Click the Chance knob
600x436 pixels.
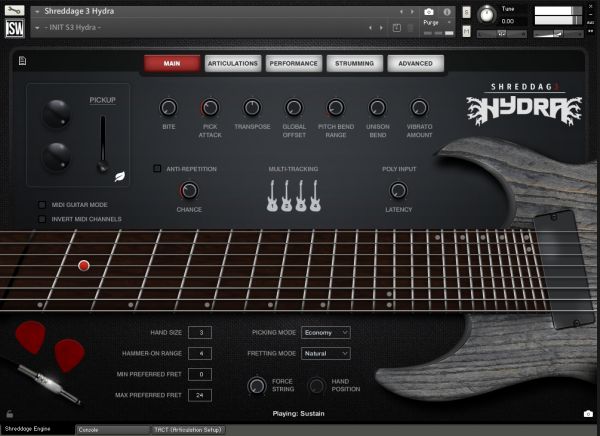tap(189, 190)
